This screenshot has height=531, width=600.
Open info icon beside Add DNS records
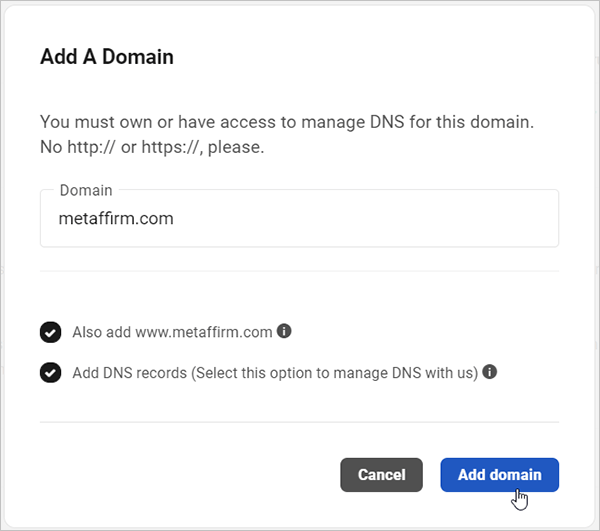[489, 371]
